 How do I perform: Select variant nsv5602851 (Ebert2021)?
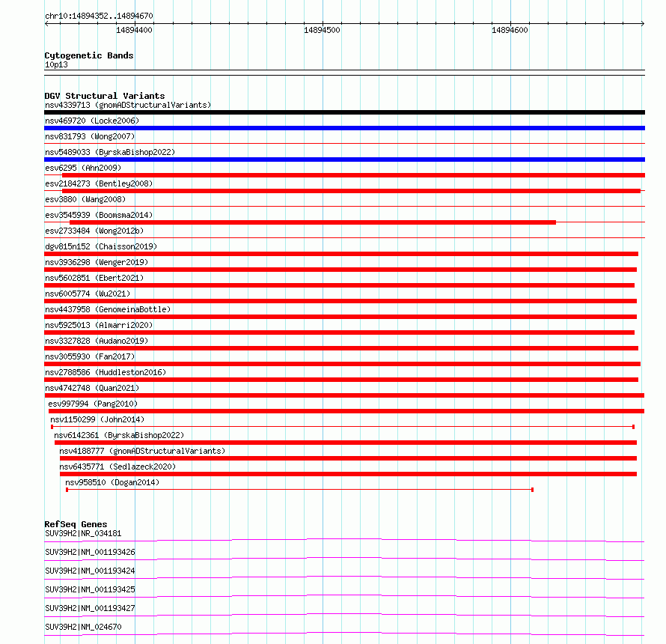click(x=94, y=278)
